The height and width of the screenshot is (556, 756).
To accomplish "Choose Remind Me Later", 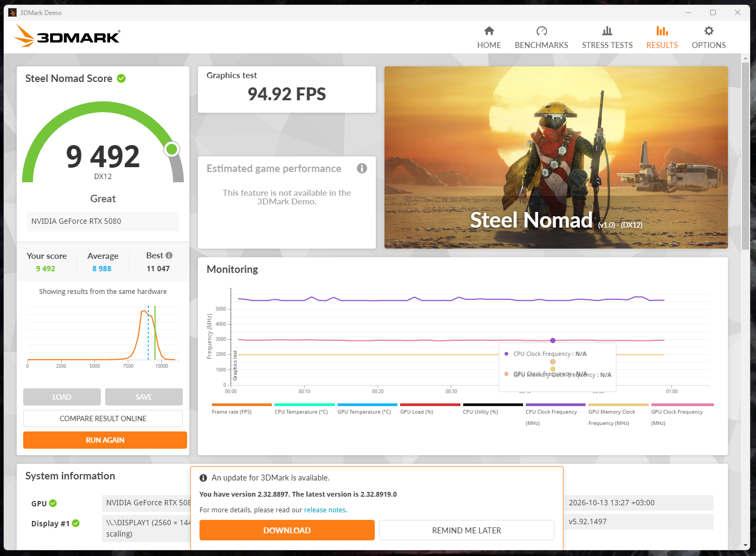I will click(466, 530).
